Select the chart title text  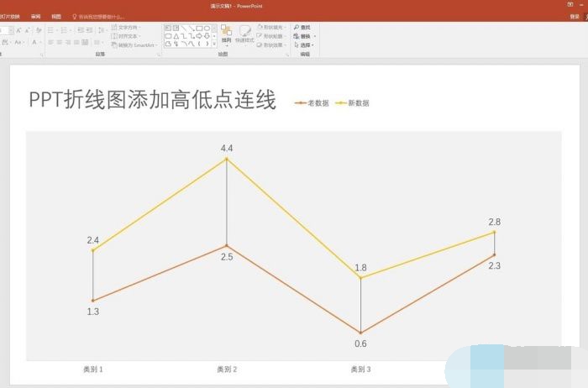[x=152, y=101]
